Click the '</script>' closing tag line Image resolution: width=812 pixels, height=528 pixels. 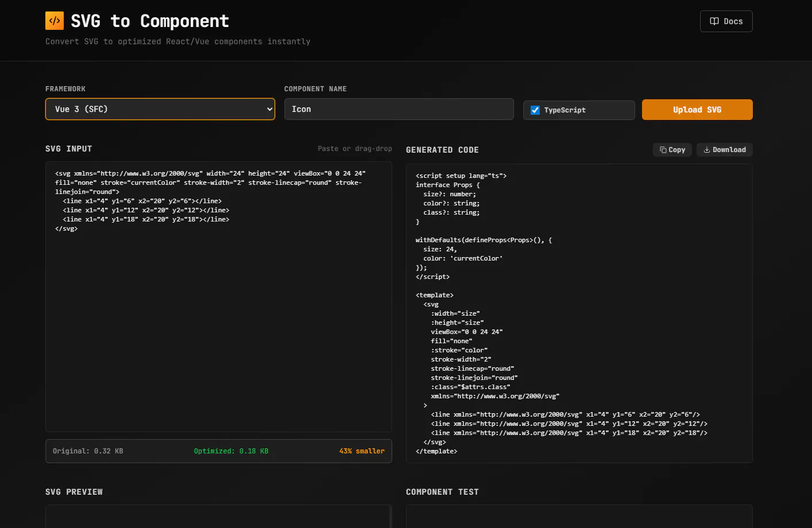pyautogui.click(x=432, y=277)
